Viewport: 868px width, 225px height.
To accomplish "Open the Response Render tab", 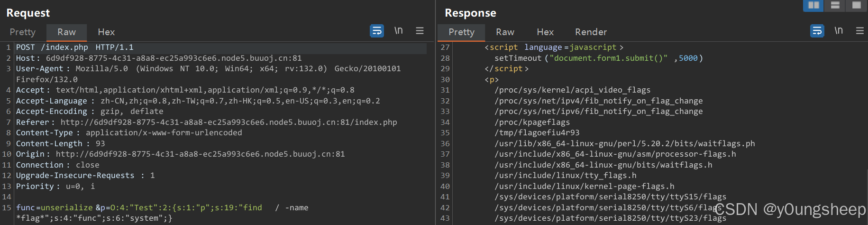I will 591,32.
